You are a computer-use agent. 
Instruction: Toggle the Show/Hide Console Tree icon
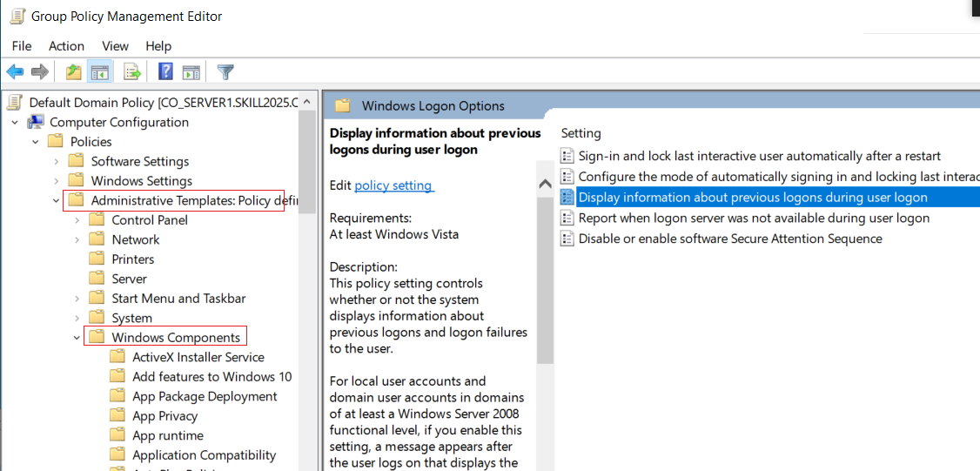click(100, 72)
